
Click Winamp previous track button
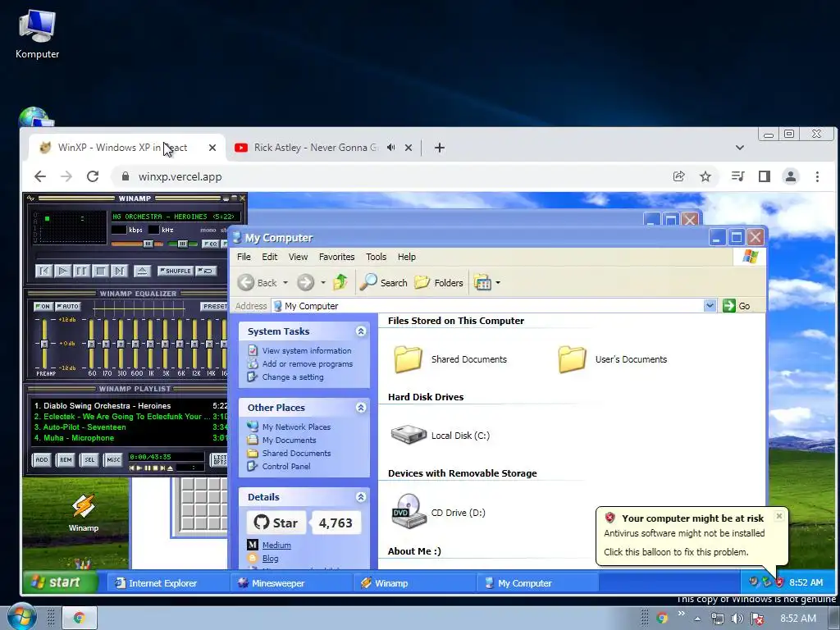(44, 271)
